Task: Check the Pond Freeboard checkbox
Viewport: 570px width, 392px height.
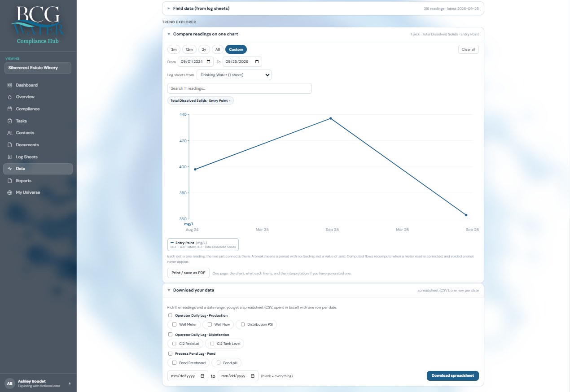Action: 174,363
